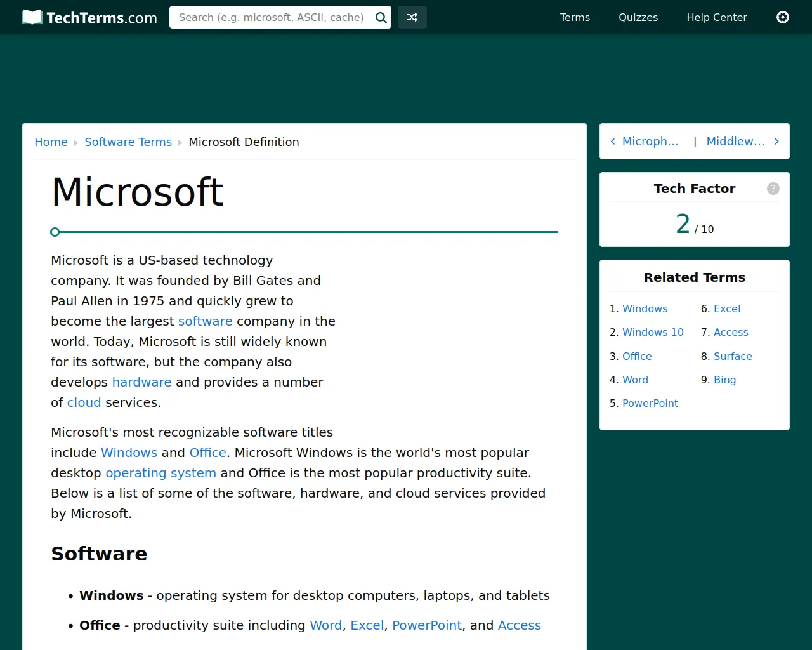
Task: Go to the Help Center page
Action: click(x=717, y=18)
